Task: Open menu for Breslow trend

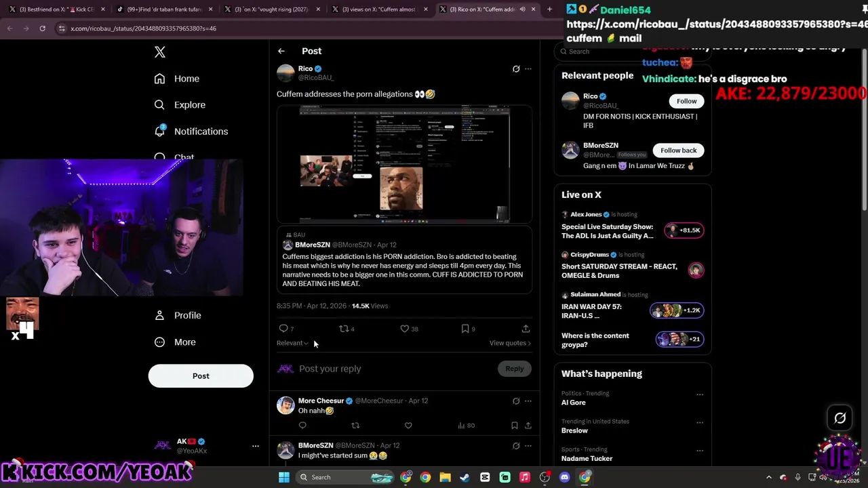Action: coord(700,422)
